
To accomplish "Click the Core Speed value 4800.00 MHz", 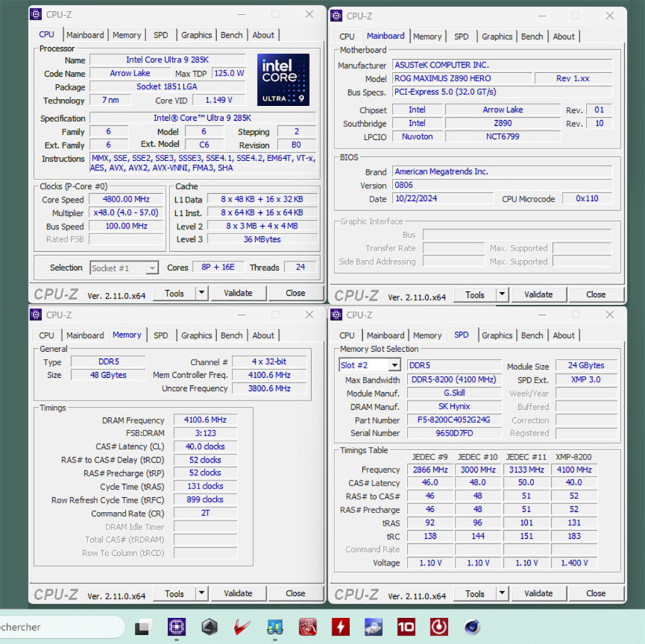I will [126, 199].
